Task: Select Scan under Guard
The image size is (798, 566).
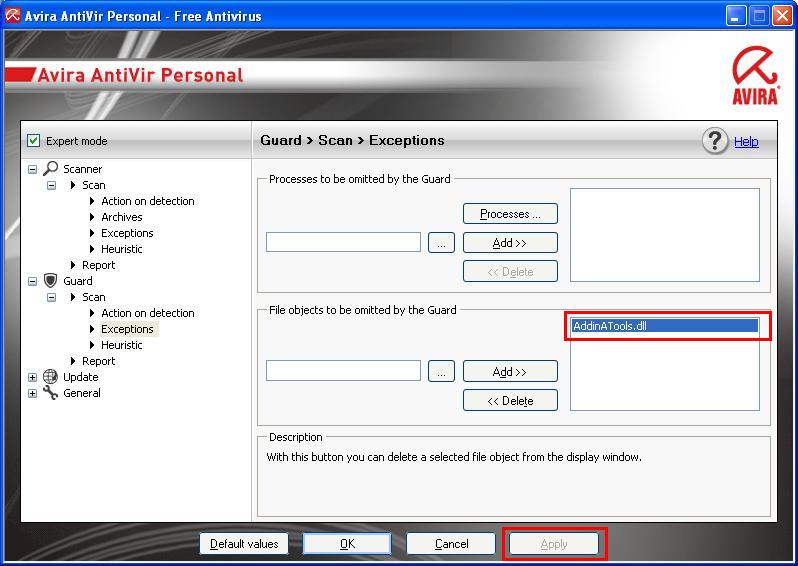Action: (x=94, y=297)
